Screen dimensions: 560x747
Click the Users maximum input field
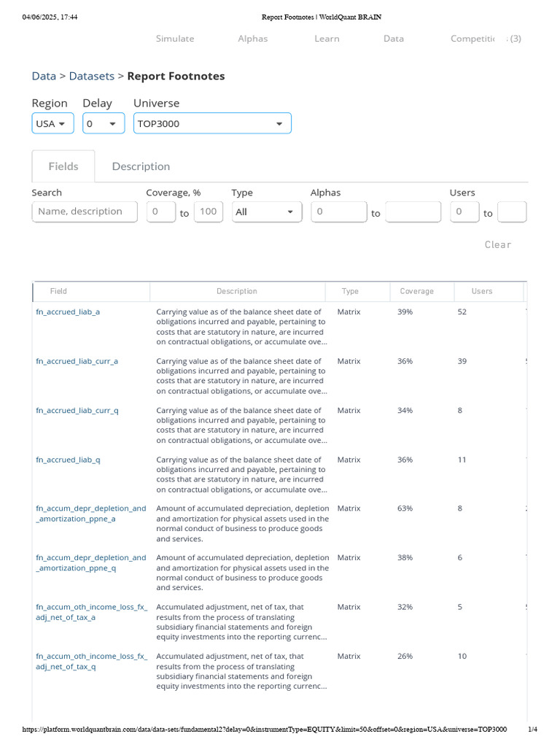point(512,212)
